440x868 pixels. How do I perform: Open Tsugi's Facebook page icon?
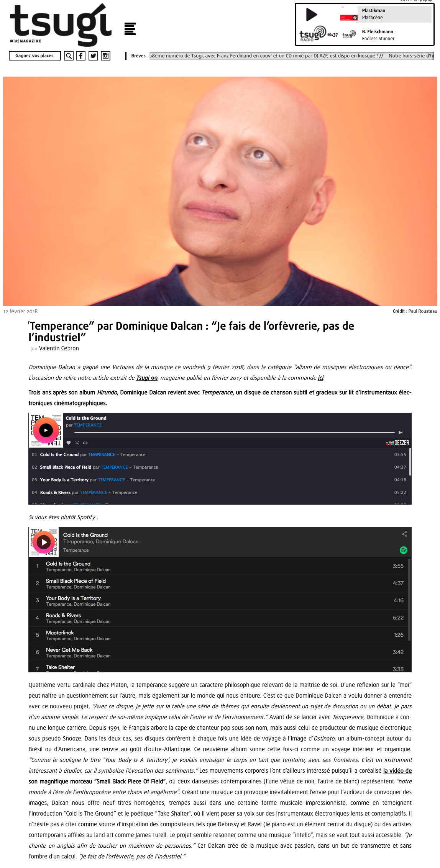pyautogui.click(x=81, y=56)
